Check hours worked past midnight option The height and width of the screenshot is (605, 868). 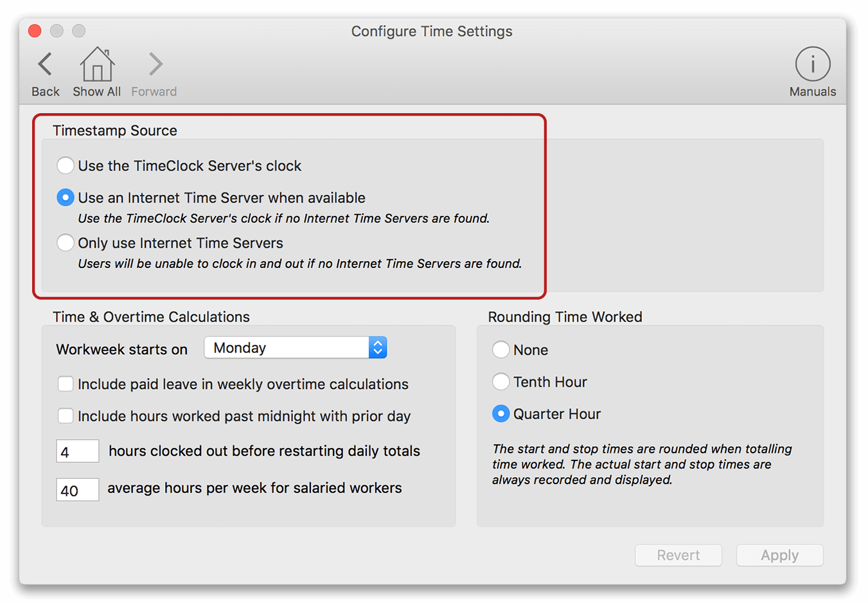point(66,417)
